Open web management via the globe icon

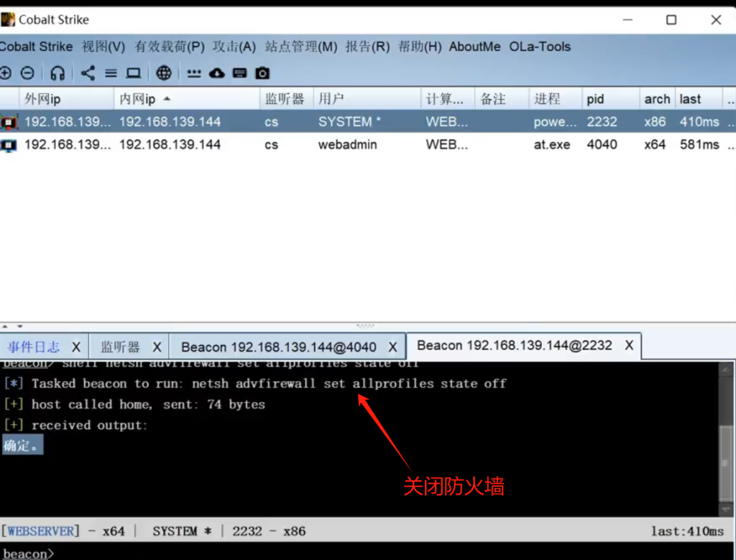click(x=164, y=73)
